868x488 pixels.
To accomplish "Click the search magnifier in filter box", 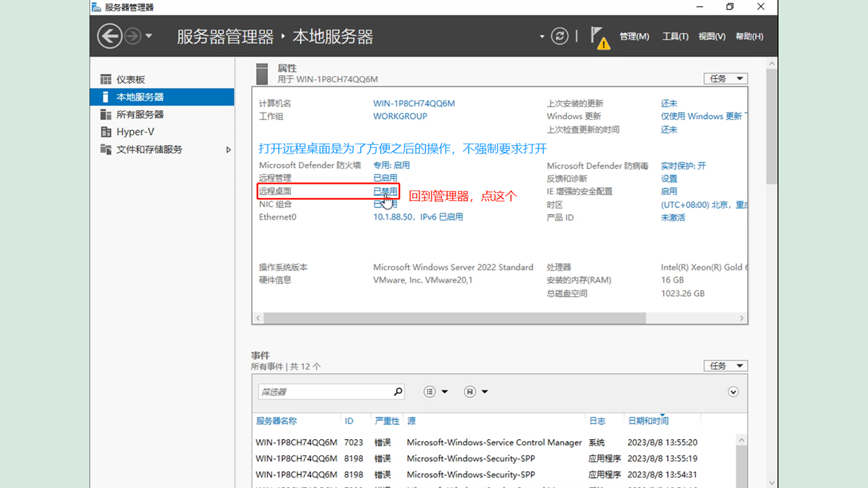I will pyautogui.click(x=398, y=392).
